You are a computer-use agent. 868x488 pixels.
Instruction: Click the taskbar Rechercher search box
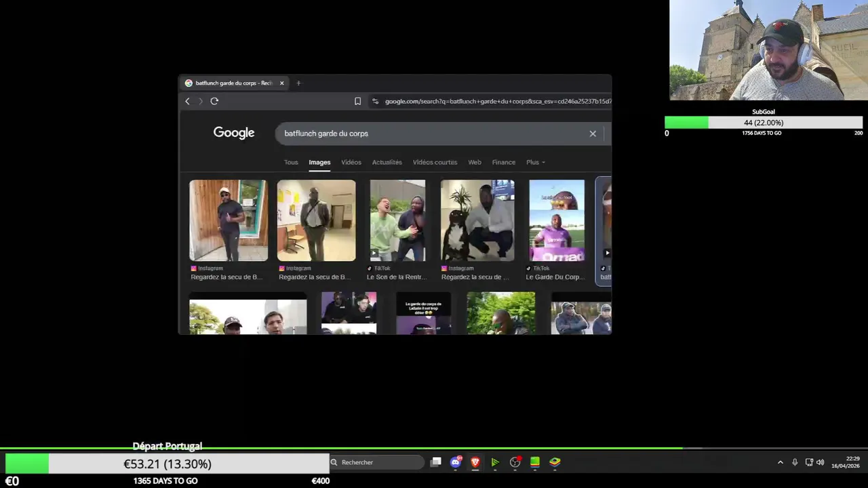point(376,462)
